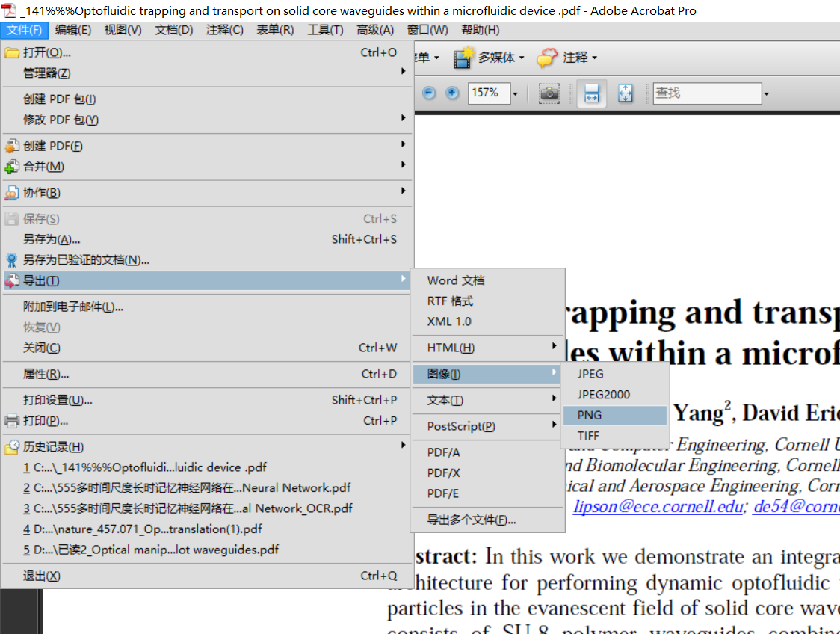Select the snapshot camera tool
This screenshot has width=840, height=634.
click(549, 93)
